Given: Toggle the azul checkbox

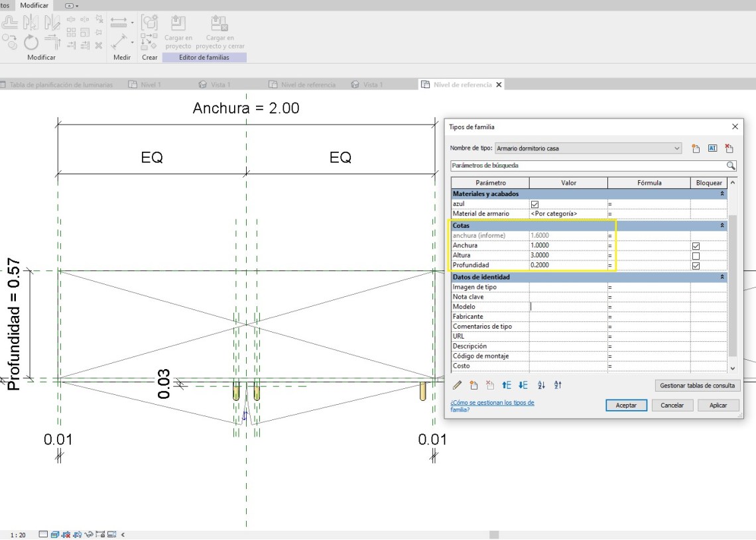Looking at the screenshot, I should click(535, 204).
